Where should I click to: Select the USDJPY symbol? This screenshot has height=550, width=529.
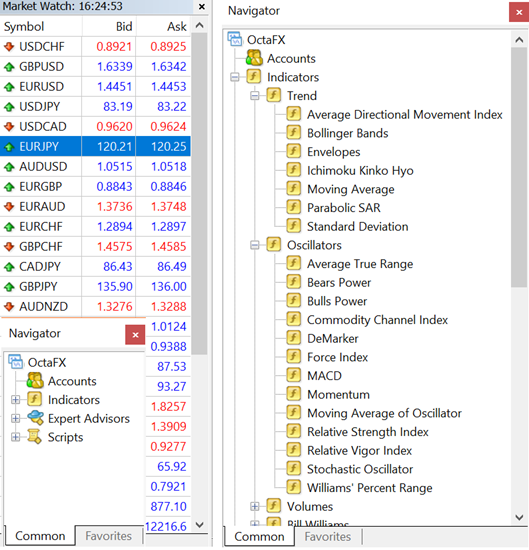pyautogui.click(x=40, y=106)
